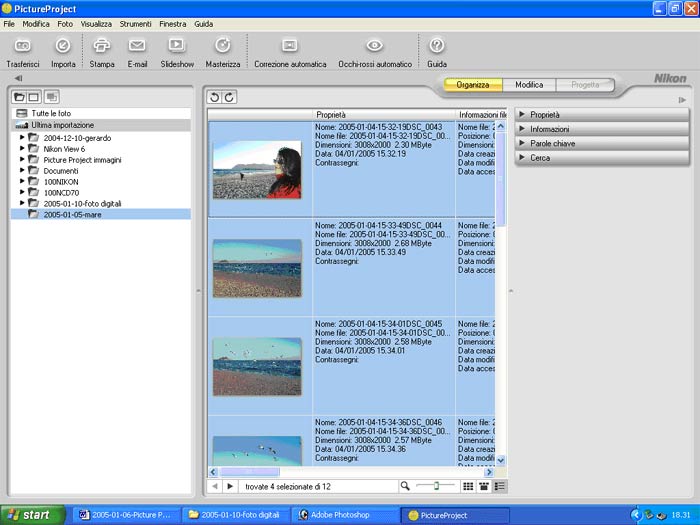
Task: Select DSC_0044 beach thumbnail
Action: point(257,268)
